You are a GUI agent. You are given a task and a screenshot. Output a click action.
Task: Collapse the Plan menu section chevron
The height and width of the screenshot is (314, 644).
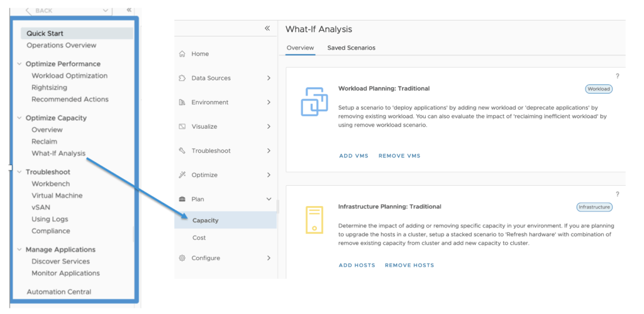(269, 199)
